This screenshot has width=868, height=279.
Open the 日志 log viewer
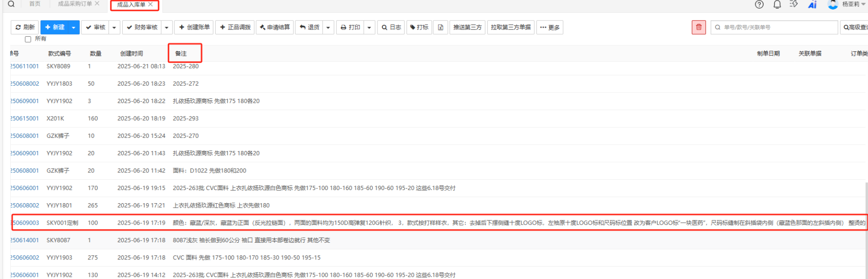tap(391, 27)
